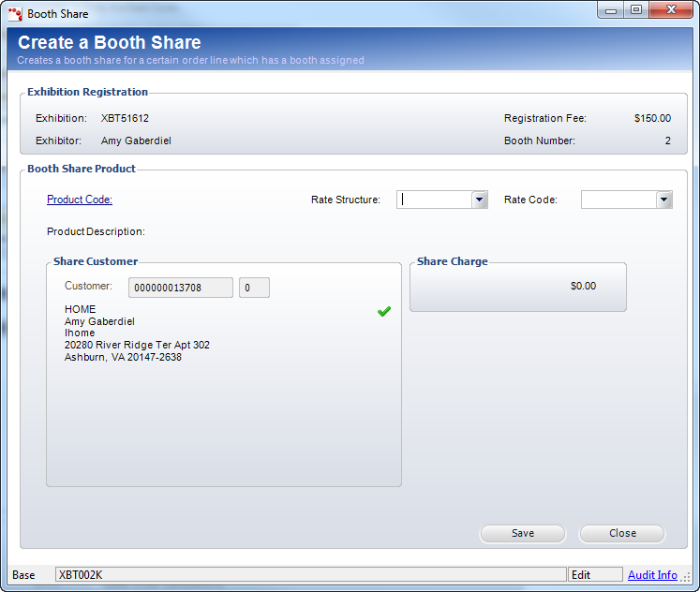700x592 pixels.
Task: Select exhibitor name Amy Gaberdiel in registration
Action: (136, 141)
